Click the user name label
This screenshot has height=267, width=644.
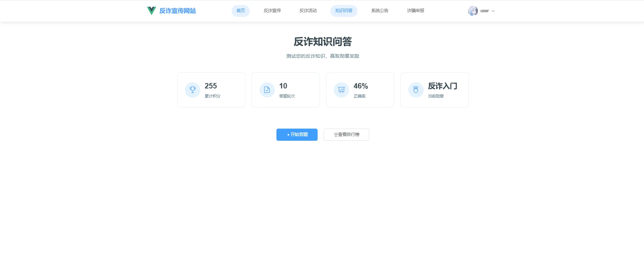pos(484,11)
